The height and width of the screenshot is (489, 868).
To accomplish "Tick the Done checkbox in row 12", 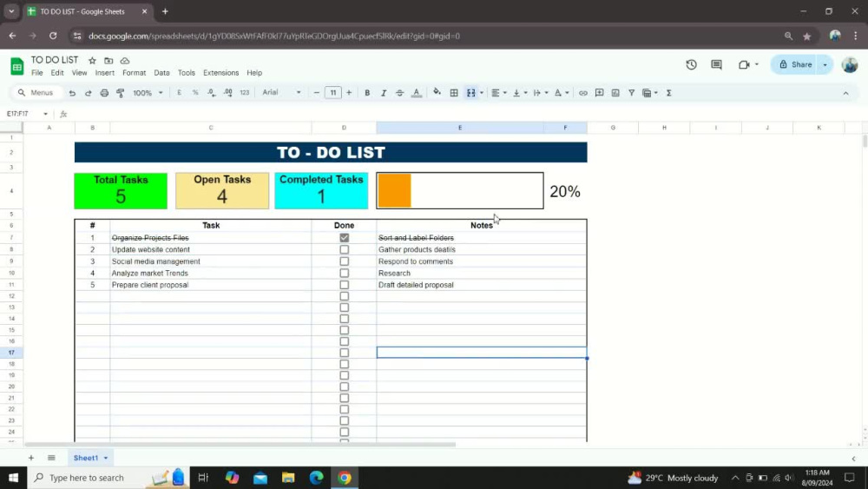I will tap(345, 295).
